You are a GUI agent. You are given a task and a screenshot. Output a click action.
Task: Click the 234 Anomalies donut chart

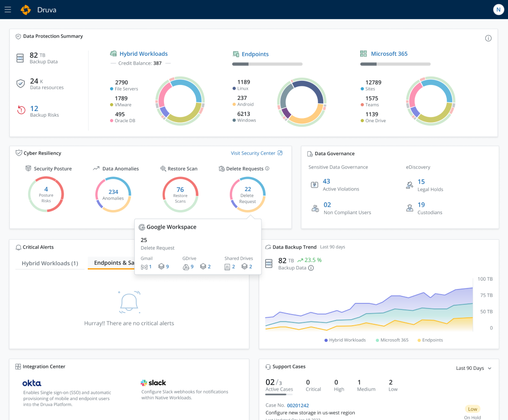click(x=113, y=195)
